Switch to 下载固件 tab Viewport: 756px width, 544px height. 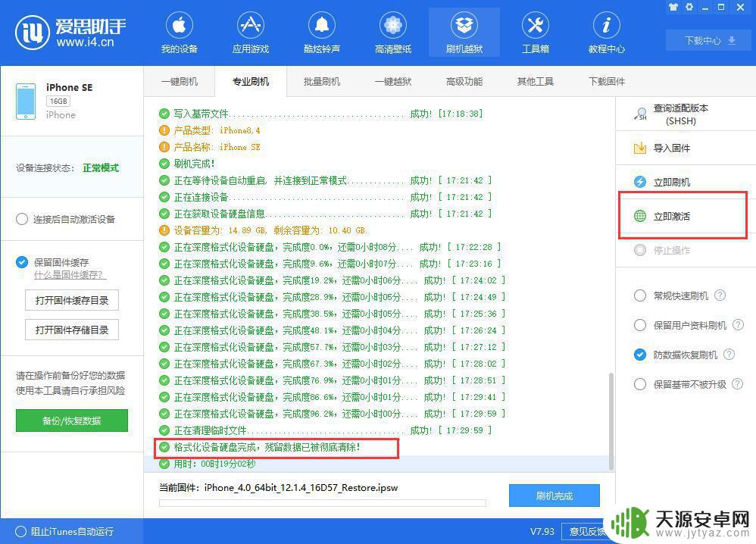(607, 82)
